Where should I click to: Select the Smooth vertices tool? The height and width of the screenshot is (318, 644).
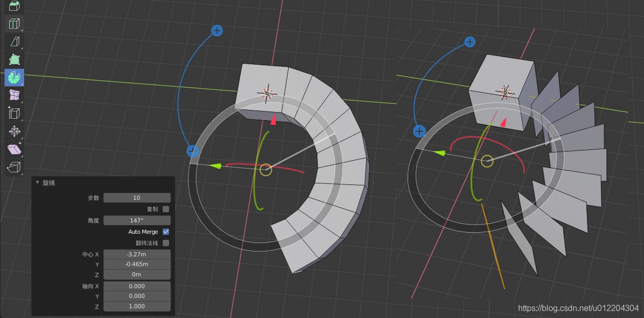(14, 95)
